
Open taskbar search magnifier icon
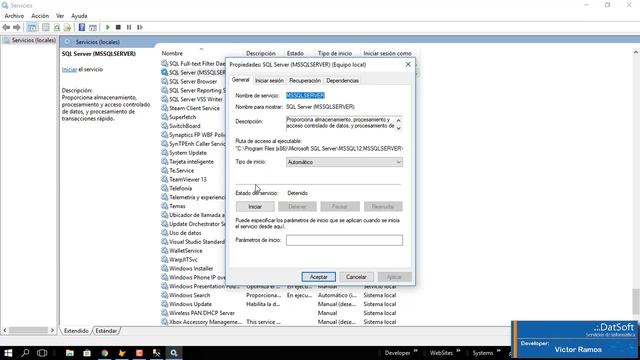coord(25,353)
